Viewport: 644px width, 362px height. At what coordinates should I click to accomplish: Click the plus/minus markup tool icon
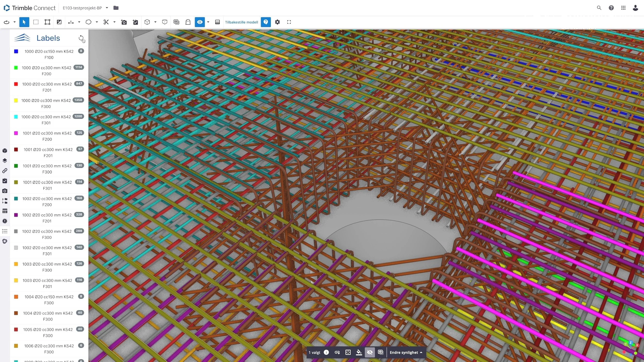(x=59, y=22)
